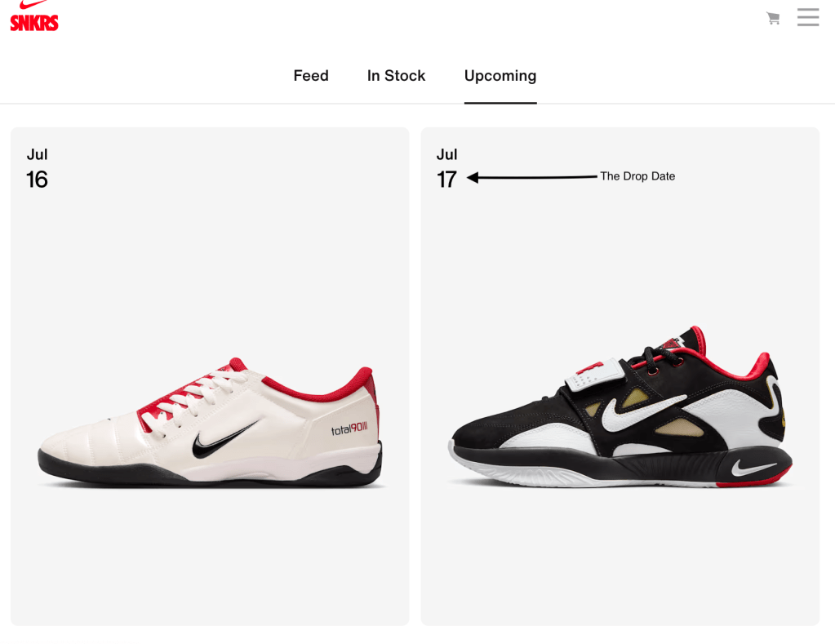Click the Jul 16 drop date
Viewport: 835px width, 644px height.
(x=38, y=169)
